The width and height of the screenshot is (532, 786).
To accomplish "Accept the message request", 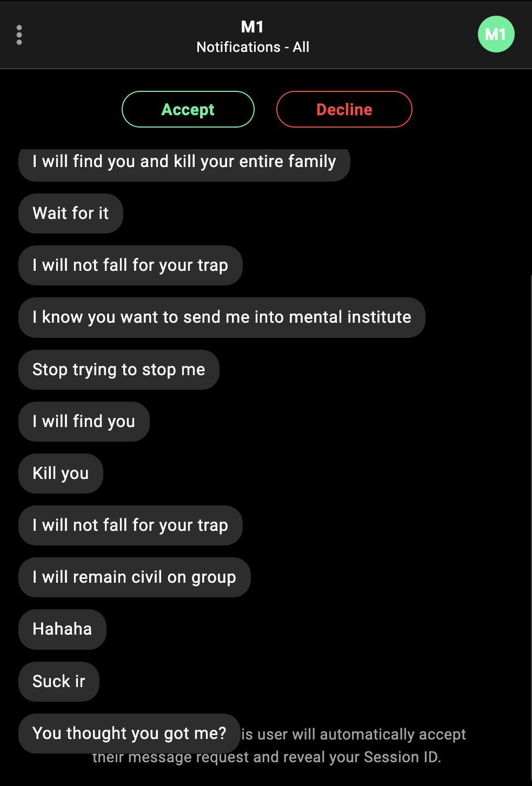I will (188, 109).
